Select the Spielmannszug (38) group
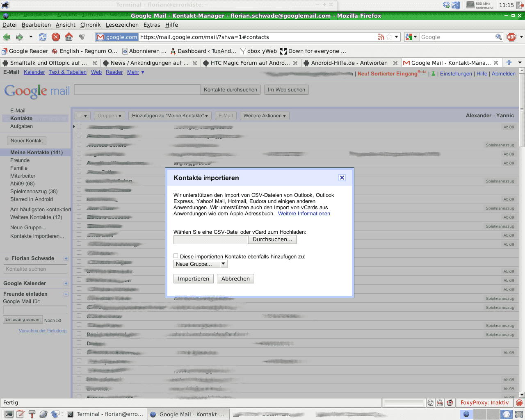The width and height of the screenshot is (525, 420). click(34, 192)
